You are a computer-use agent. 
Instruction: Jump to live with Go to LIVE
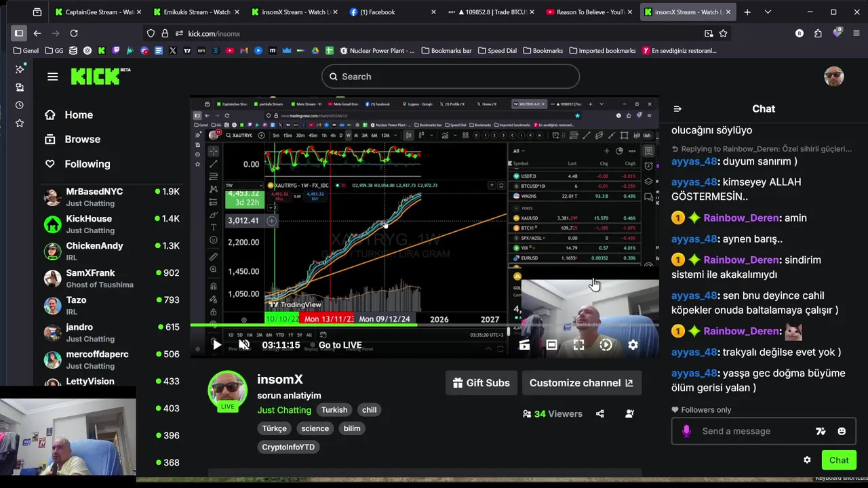click(340, 345)
